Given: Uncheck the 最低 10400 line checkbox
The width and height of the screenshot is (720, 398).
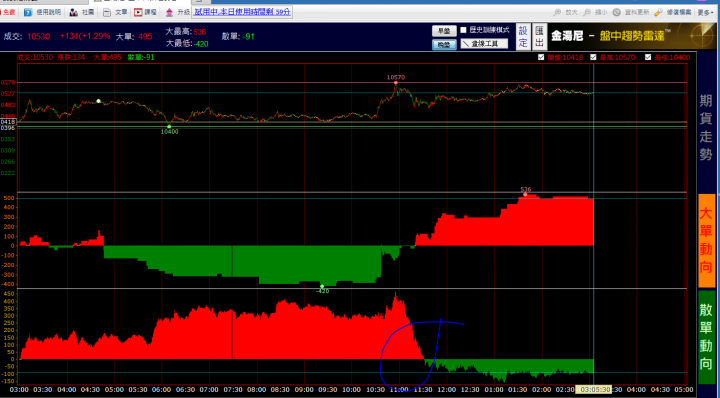Looking at the screenshot, I should point(648,57).
